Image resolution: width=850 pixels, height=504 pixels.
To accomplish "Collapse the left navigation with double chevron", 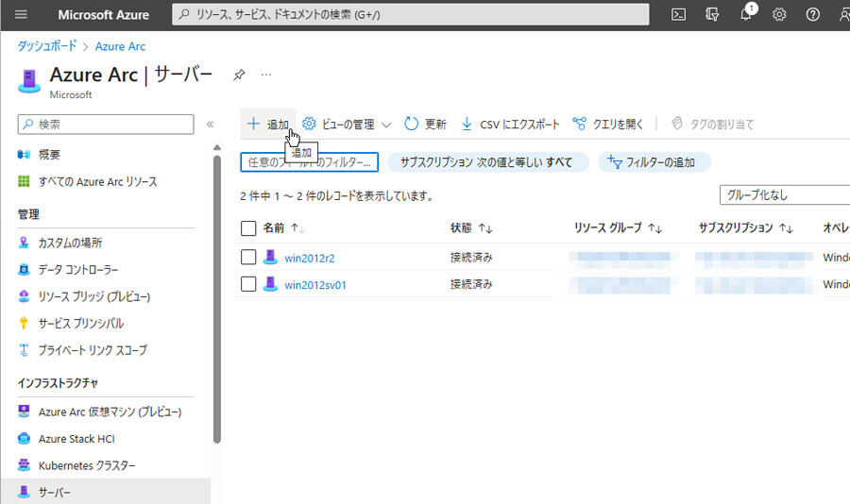I will pyautogui.click(x=210, y=124).
